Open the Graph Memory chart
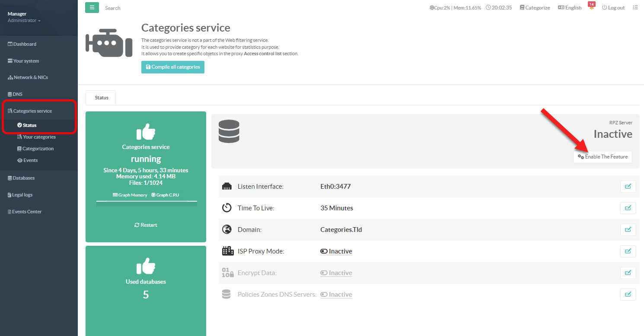The height and width of the screenshot is (336, 644). (x=130, y=195)
